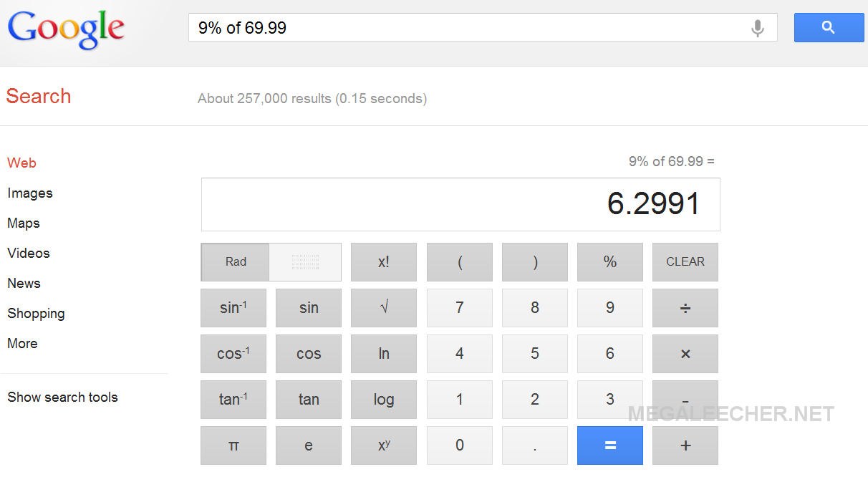This screenshot has height=477, width=868.
Task: Open the Videos search section
Action: click(x=28, y=253)
